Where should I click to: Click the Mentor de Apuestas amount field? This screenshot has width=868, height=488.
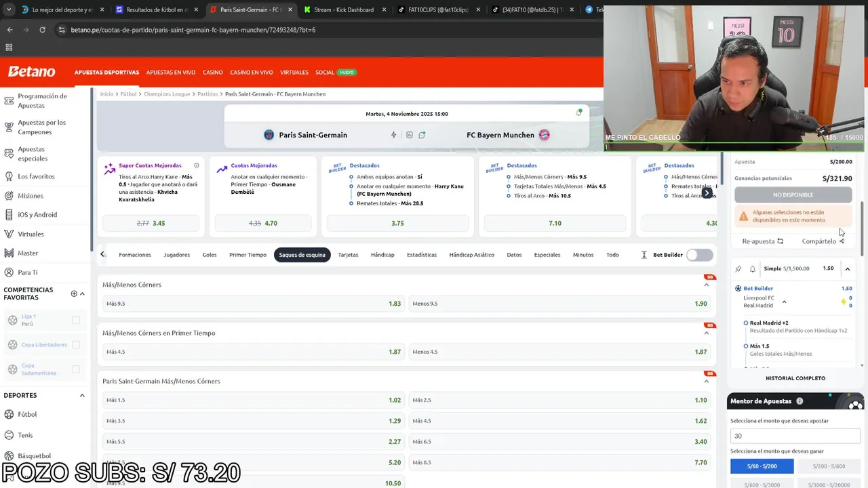tap(796, 436)
